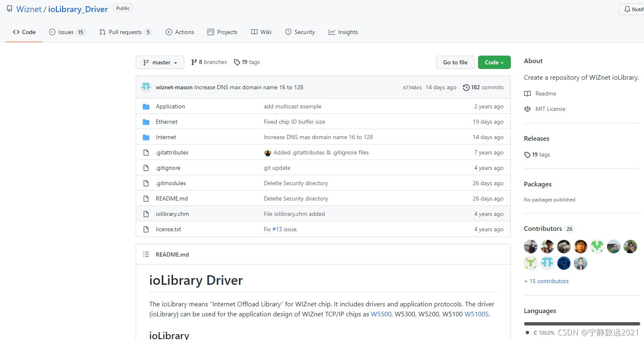Click the file icon for license.txt
The image size is (644, 340).
coord(146,230)
